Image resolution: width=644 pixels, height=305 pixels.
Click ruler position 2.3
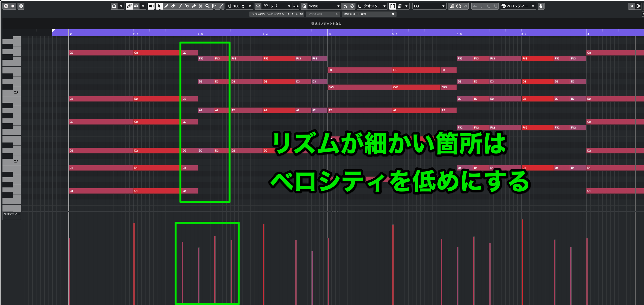[200, 34]
